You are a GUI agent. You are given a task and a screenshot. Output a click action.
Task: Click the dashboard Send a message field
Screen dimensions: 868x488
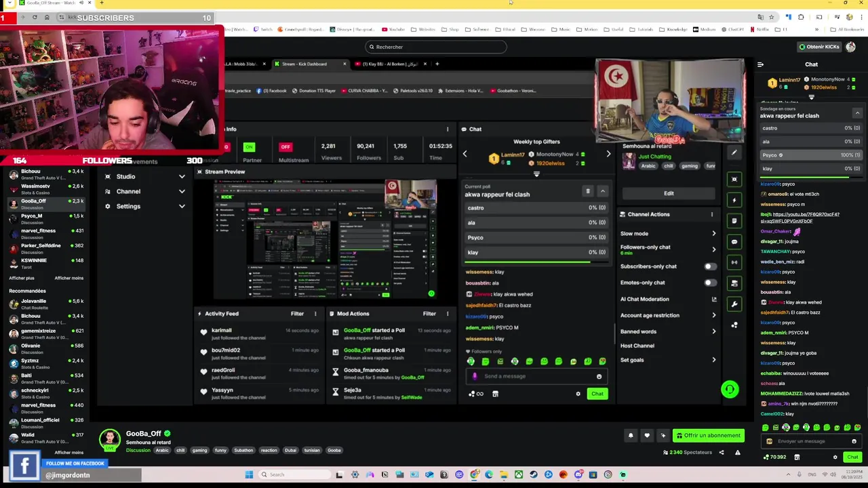pos(536,376)
